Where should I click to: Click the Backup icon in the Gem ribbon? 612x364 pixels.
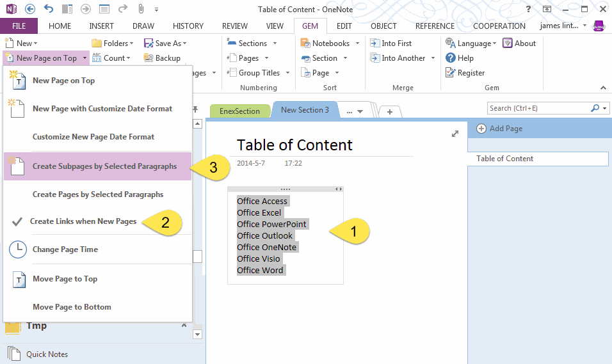click(149, 58)
